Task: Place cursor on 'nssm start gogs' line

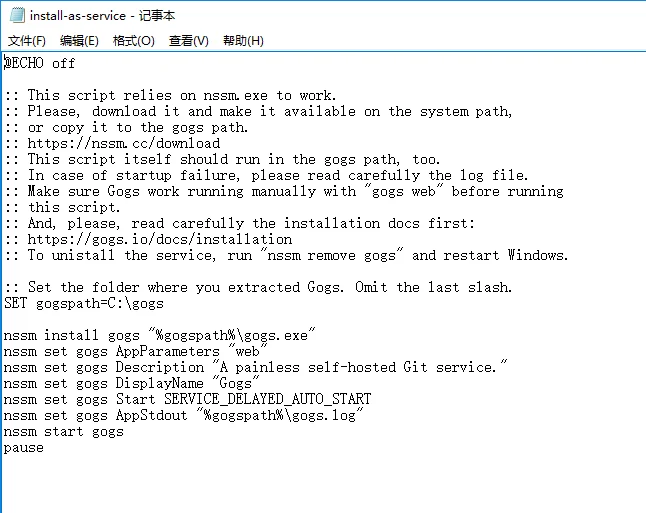Action: pos(63,431)
